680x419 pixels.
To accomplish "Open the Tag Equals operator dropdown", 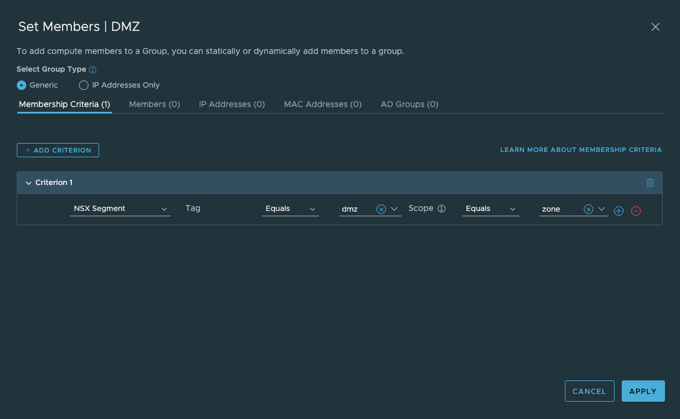I will pos(290,209).
